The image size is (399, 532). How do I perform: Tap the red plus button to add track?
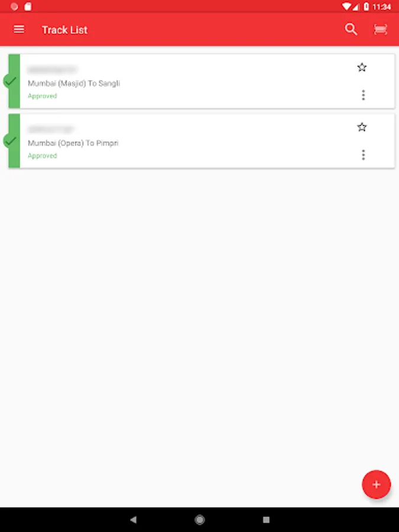[x=377, y=484]
